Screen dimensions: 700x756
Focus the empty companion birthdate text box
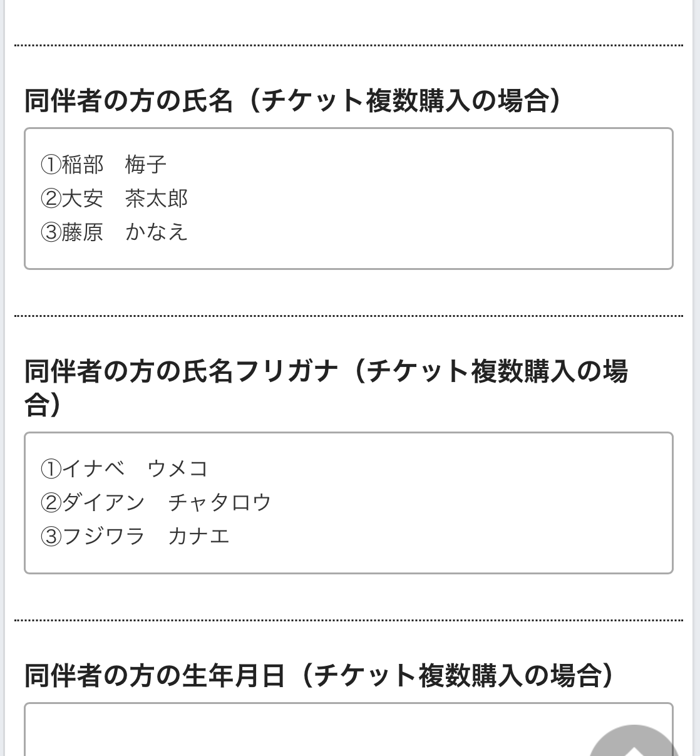click(x=349, y=729)
